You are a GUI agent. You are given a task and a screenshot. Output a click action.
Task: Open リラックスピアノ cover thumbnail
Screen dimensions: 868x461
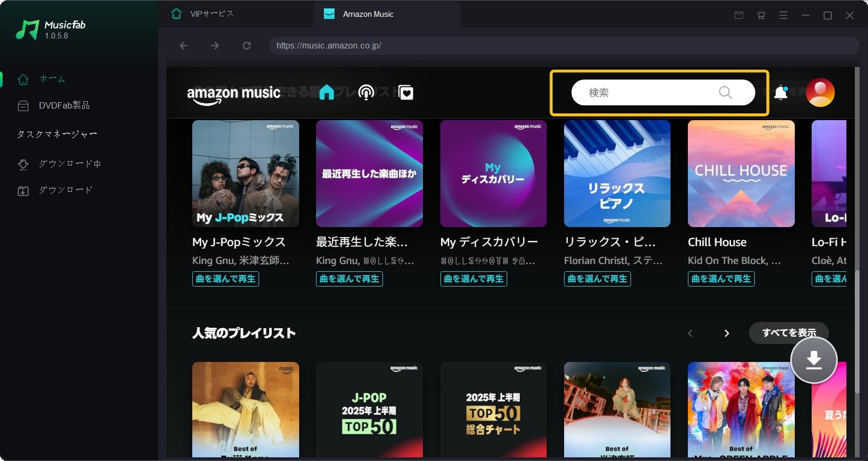[x=617, y=173]
